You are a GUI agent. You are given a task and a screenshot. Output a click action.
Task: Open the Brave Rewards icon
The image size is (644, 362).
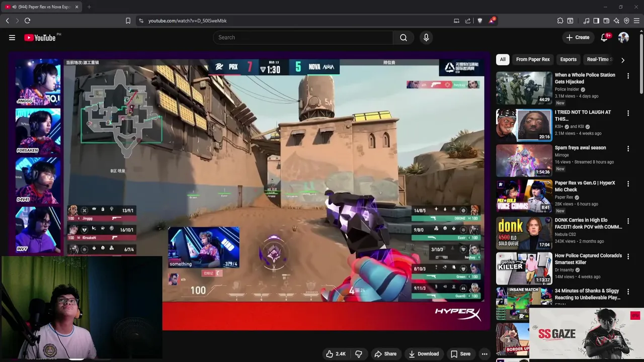[x=492, y=21]
